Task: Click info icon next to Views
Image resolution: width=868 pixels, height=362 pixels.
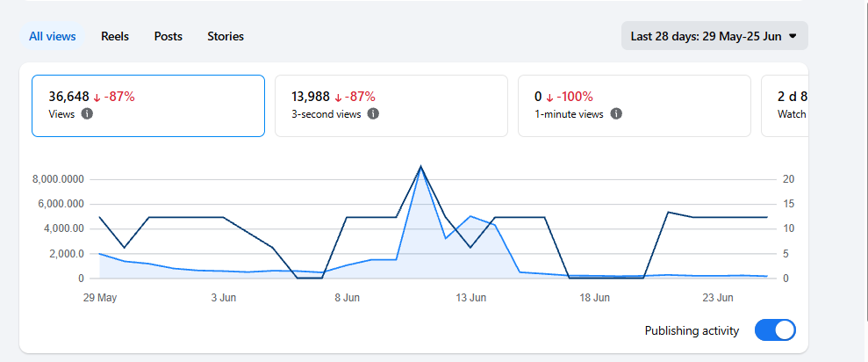Action: [87, 114]
